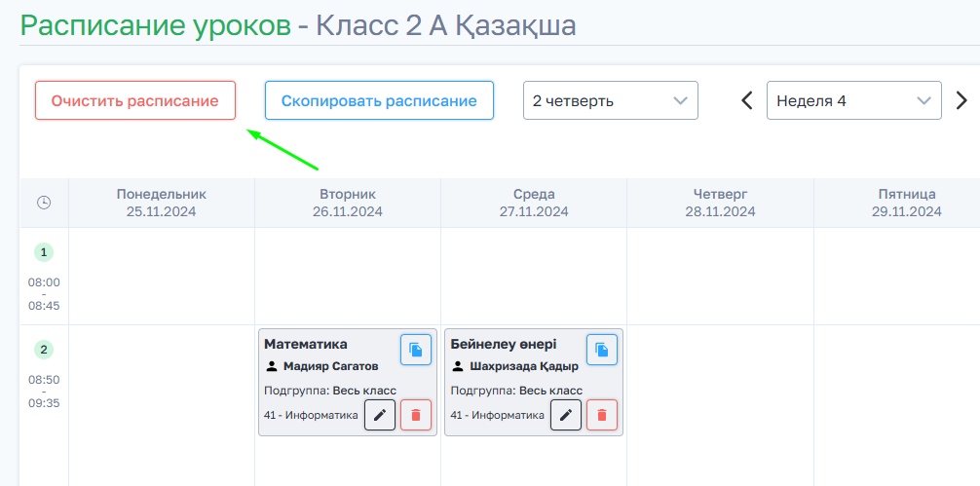The height and width of the screenshot is (486, 980).
Task: Click Скопировать расписание button
Action: pos(379,100)
